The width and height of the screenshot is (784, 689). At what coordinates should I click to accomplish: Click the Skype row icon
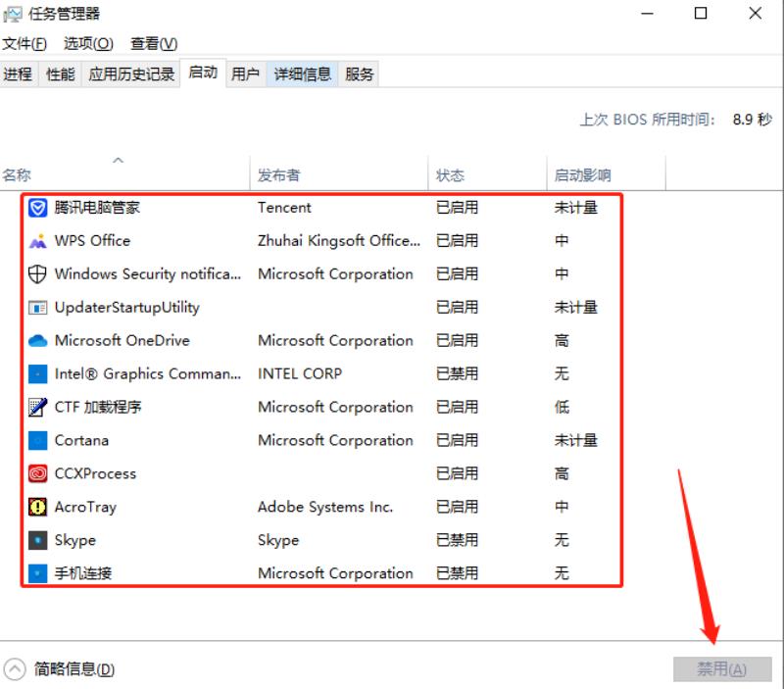(x=37, y=540)
